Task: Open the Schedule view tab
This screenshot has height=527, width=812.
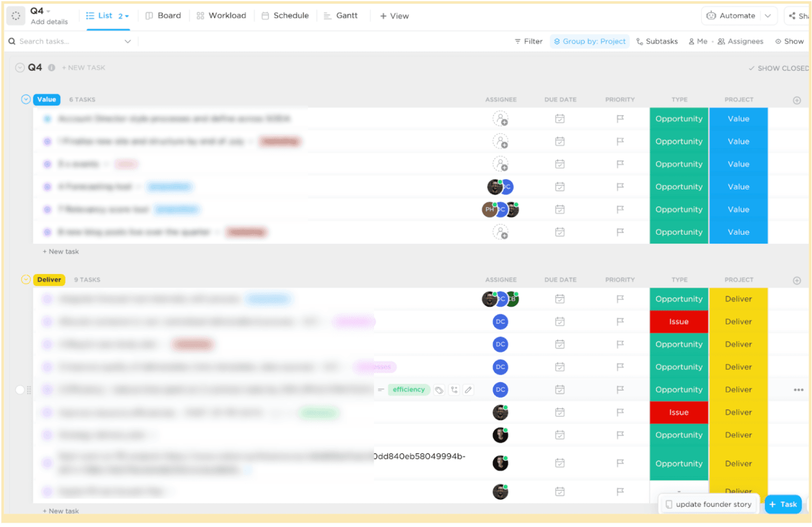Action: (x=285, y=16)
